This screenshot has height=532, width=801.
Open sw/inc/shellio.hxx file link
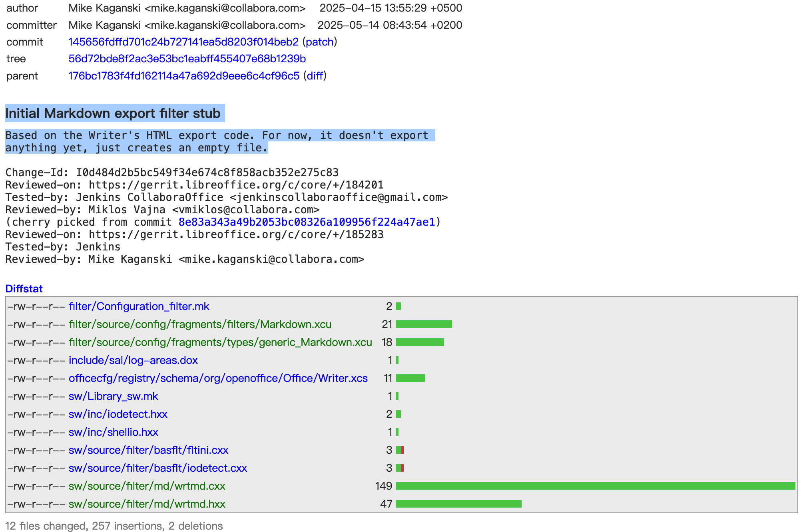click(113, 432)
